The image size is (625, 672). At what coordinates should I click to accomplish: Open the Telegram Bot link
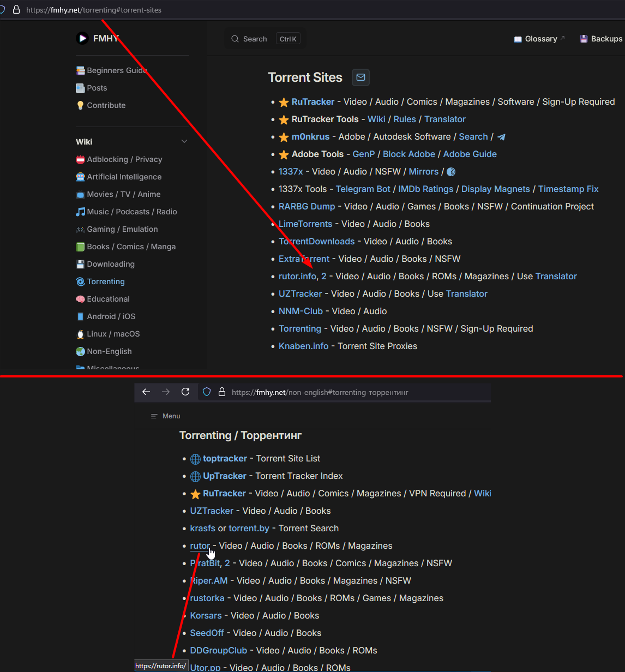(x=363, y=189)
